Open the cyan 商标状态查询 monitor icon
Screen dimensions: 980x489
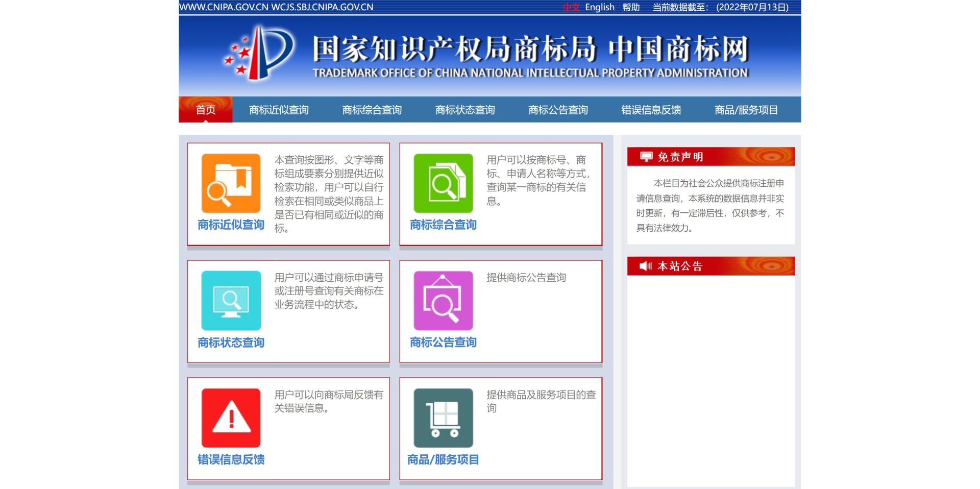click(231, 301)
